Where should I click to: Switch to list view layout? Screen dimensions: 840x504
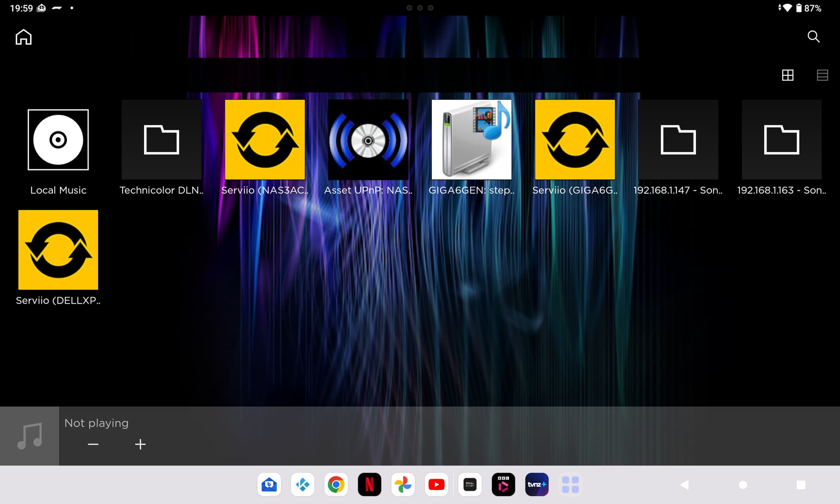[822, 75]
